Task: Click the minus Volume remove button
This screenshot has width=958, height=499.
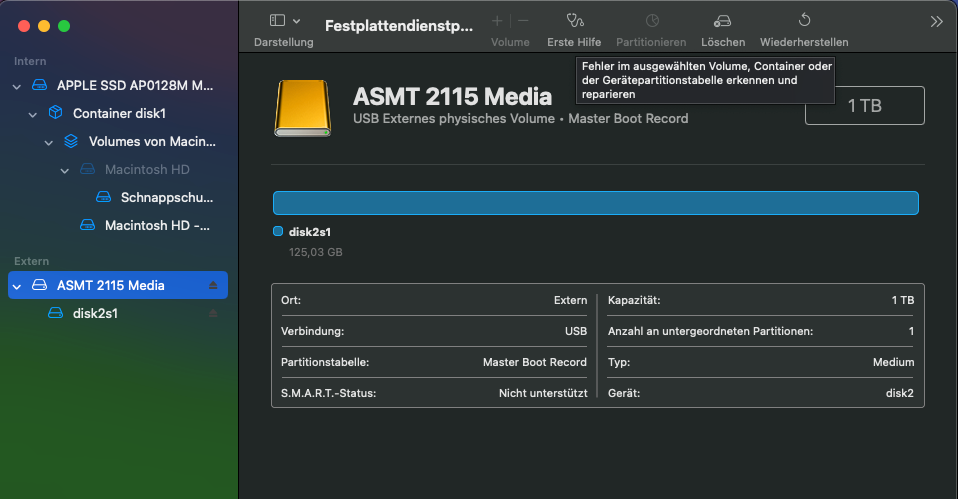Action: tap(522, 20)
